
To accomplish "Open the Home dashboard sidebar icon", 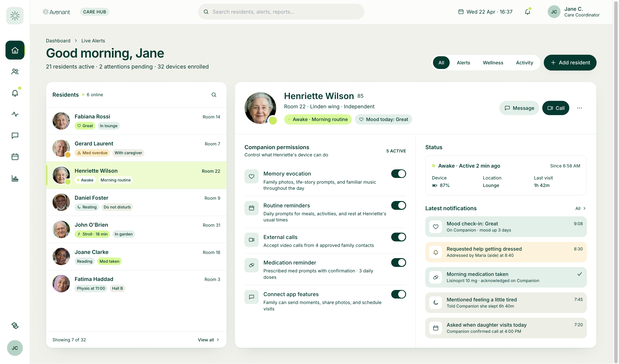I will 15,50.
